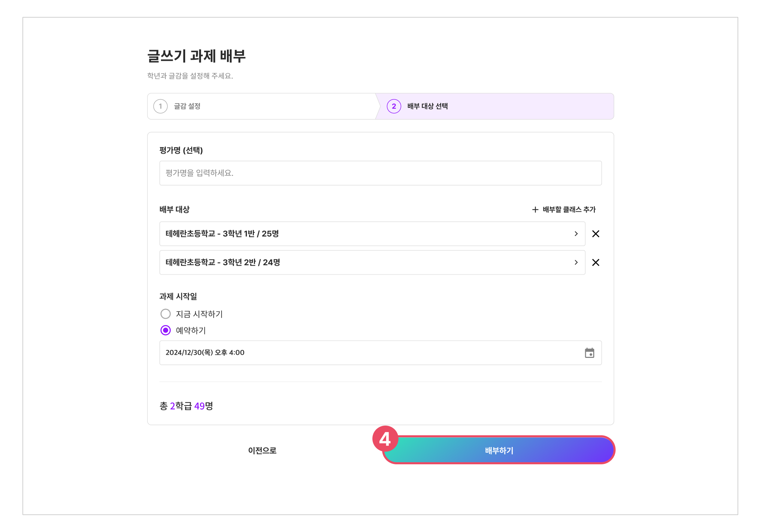Click the 이전으로 button
This screenshot has width=760, height=532.
[x=262, y=450]
